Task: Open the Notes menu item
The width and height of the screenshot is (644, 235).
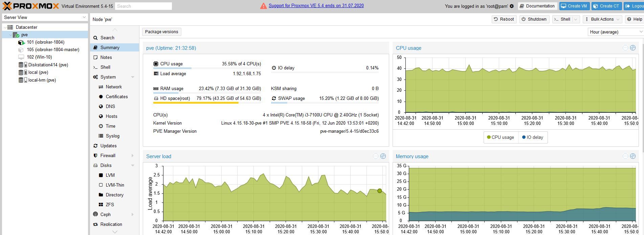Action: click(x=114, y=57)
